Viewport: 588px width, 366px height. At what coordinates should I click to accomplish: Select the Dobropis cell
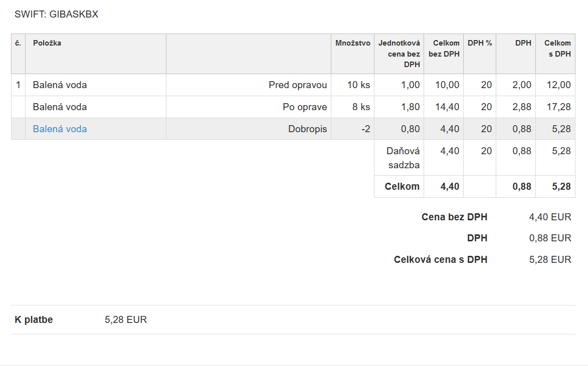coord(307,129)
